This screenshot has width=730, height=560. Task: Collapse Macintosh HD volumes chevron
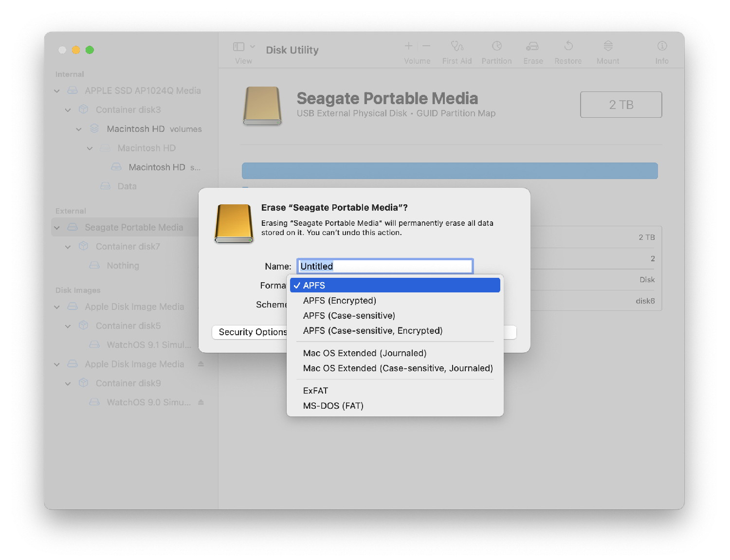click(79, 129)
